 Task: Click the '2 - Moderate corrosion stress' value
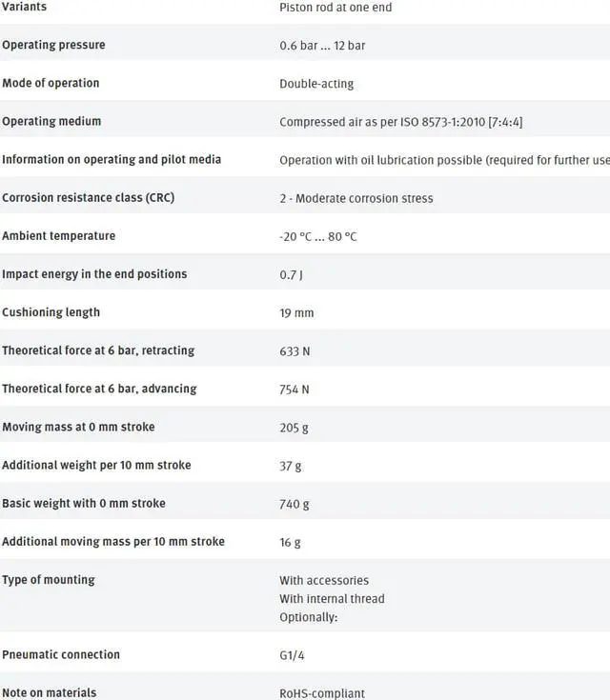coord(356,198)
